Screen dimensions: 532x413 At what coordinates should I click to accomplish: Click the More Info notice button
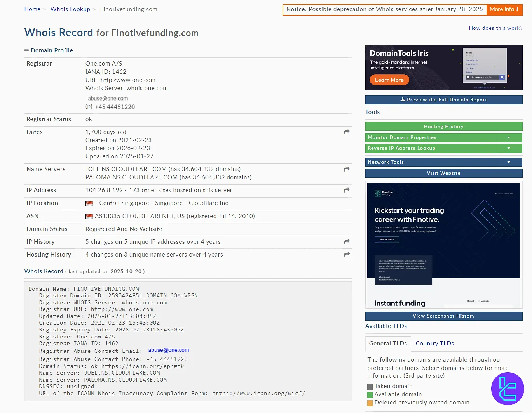(504, 9)
